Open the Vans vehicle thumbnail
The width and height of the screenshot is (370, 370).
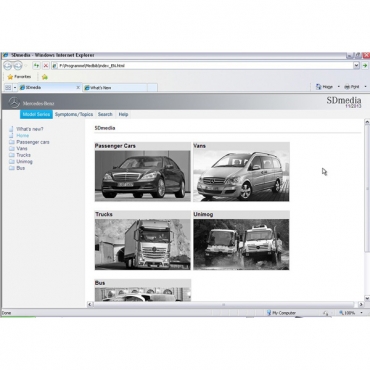241,172
